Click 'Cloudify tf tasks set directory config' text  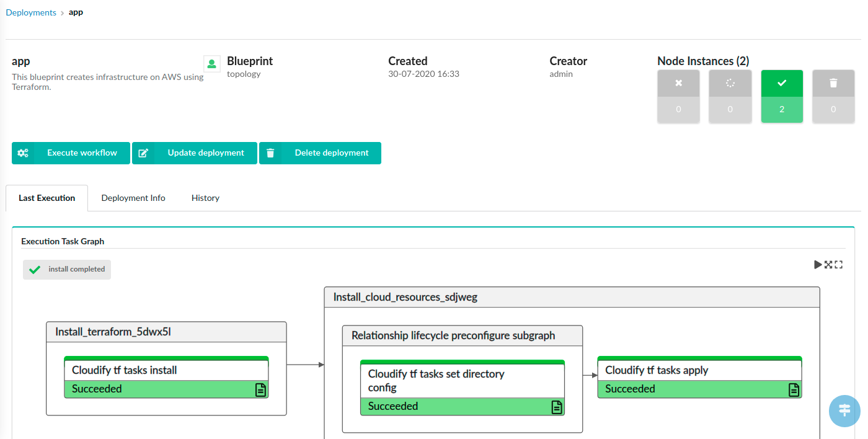point(436,381)
